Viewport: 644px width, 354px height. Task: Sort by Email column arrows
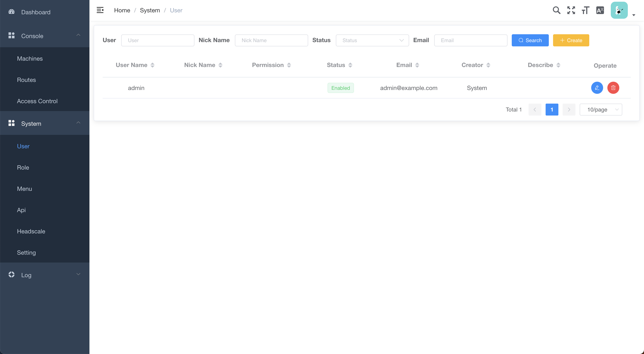(417, 65)
